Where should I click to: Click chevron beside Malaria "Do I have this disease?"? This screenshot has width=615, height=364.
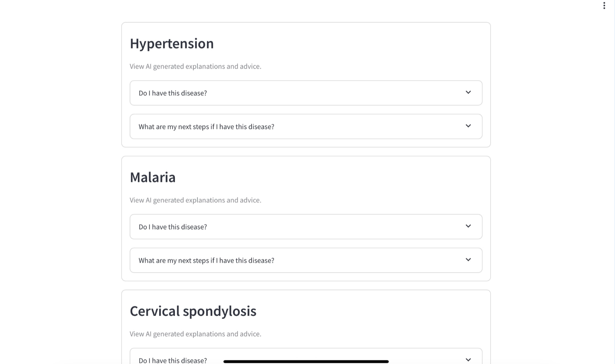pyautogui.click(x=468, y=226)
